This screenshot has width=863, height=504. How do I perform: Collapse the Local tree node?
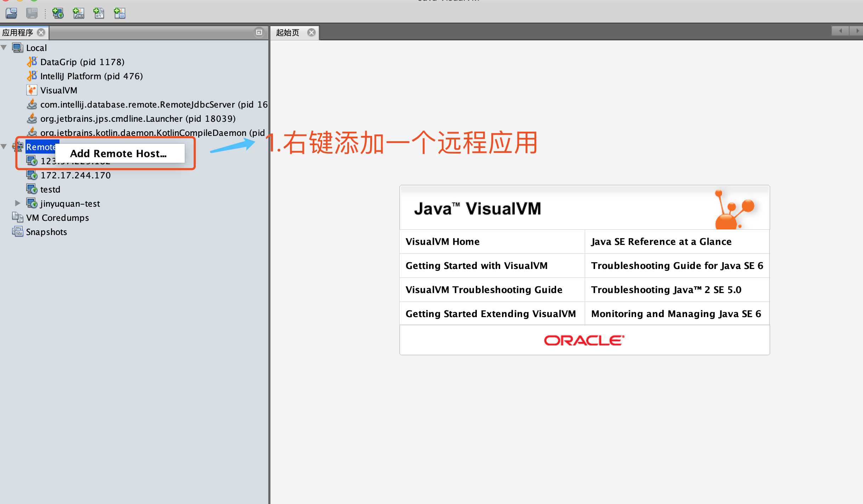point(4,47)
